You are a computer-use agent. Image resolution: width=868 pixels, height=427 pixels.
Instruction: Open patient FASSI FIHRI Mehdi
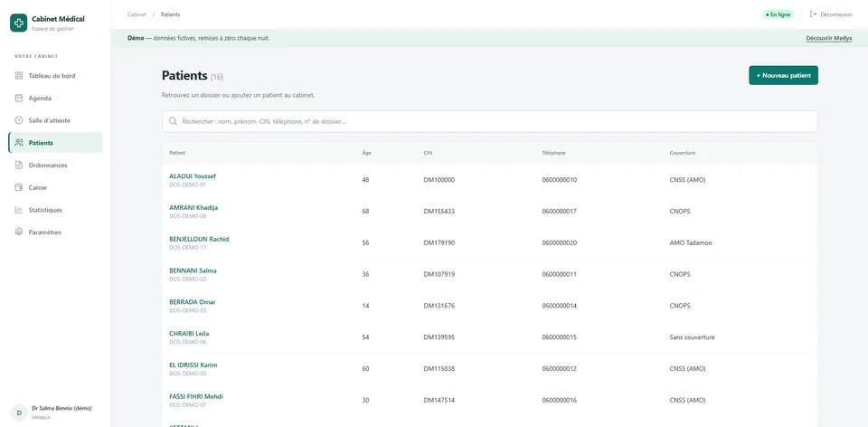[x=196, y=397]
